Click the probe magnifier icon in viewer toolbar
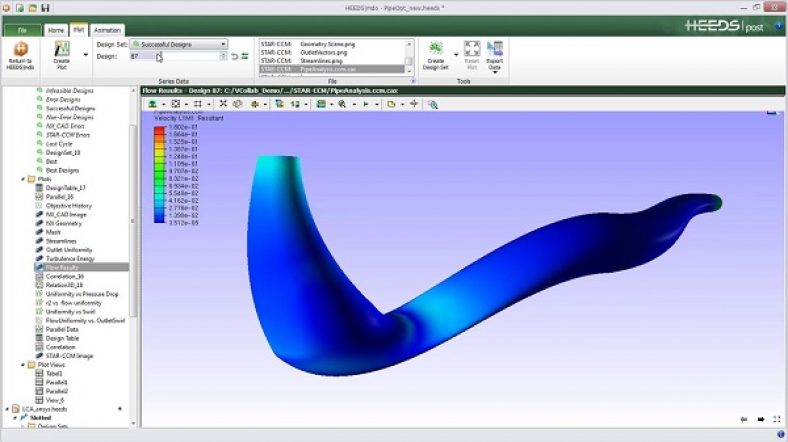 342,104
